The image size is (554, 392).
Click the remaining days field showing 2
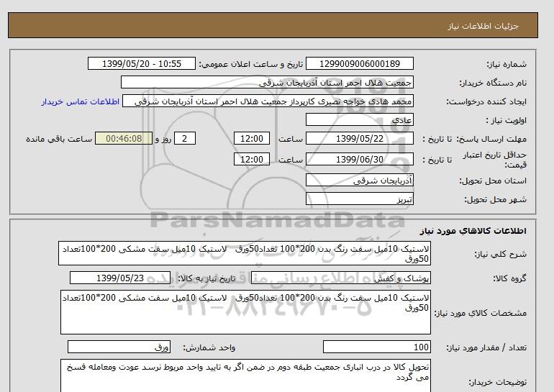pos(184,138)
